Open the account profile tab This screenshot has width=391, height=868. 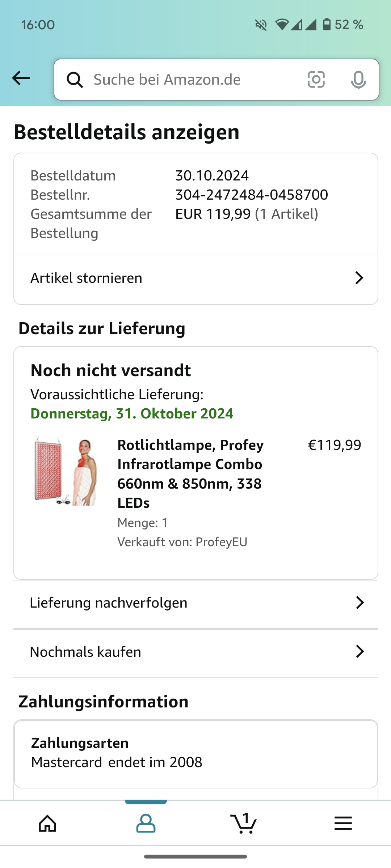pyautogui.click(x=146, y=824)
